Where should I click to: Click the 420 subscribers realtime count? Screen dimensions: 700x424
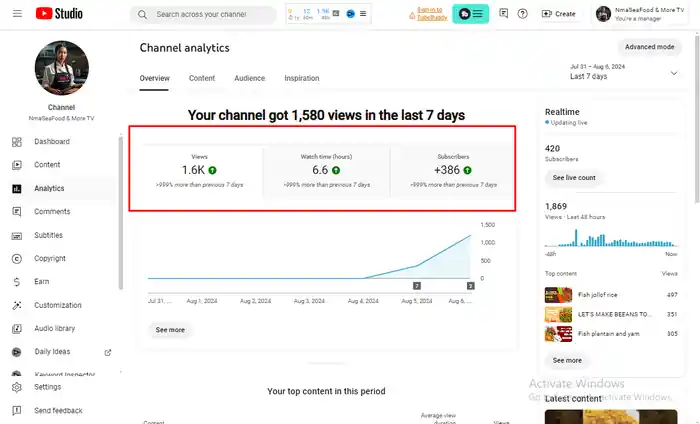pyautogui.click(x=552, y=149)
